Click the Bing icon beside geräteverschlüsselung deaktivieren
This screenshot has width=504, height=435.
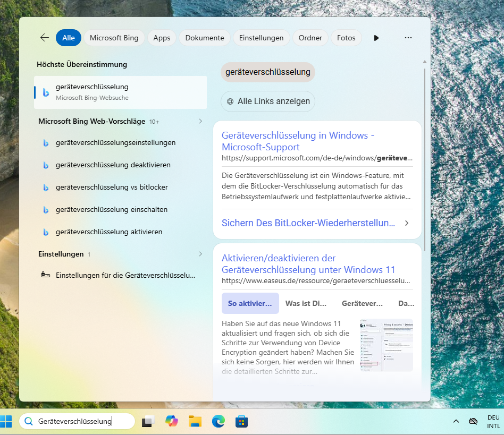pos(46,165)
